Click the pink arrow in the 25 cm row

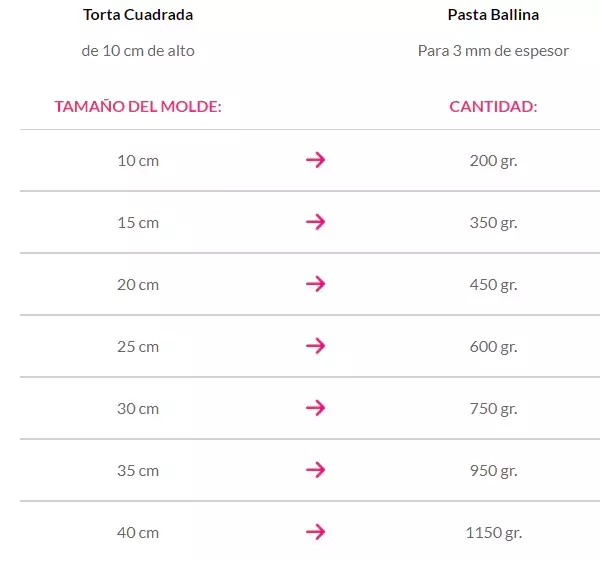pyautogui.click(x=315, y=346)
